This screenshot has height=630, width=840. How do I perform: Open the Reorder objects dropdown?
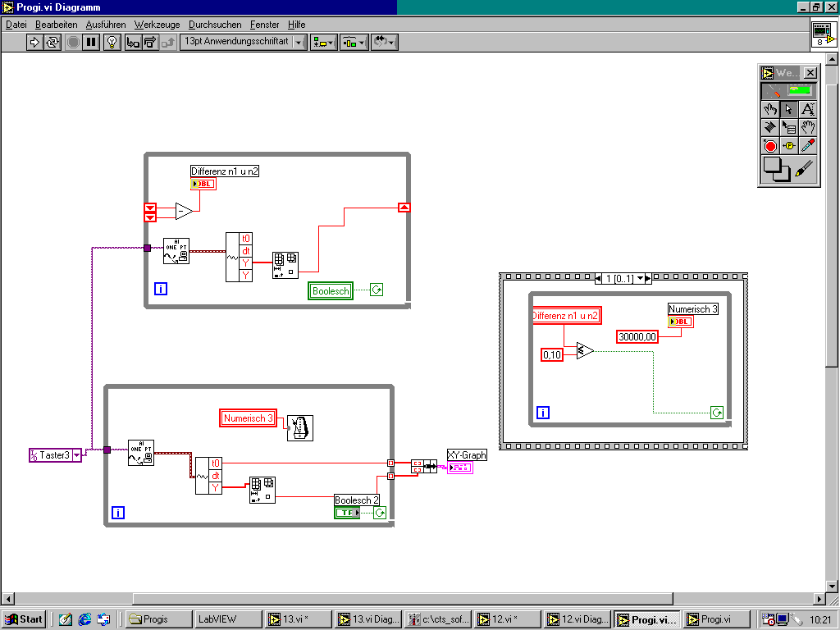385,42
